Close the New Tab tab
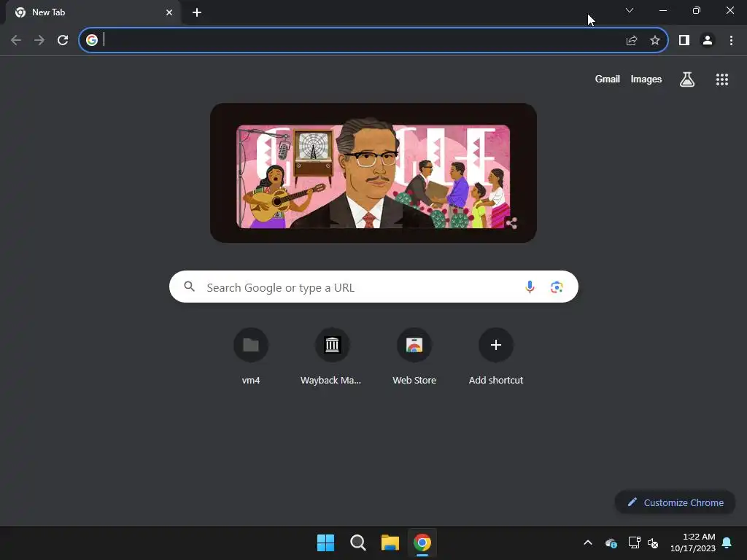 click(169, 12)
